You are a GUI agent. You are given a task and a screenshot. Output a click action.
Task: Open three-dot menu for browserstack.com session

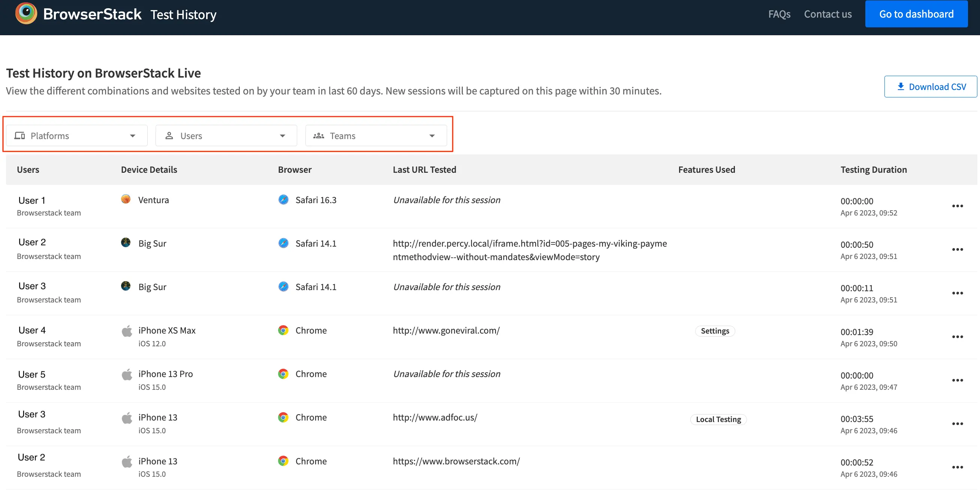point(957,467)
